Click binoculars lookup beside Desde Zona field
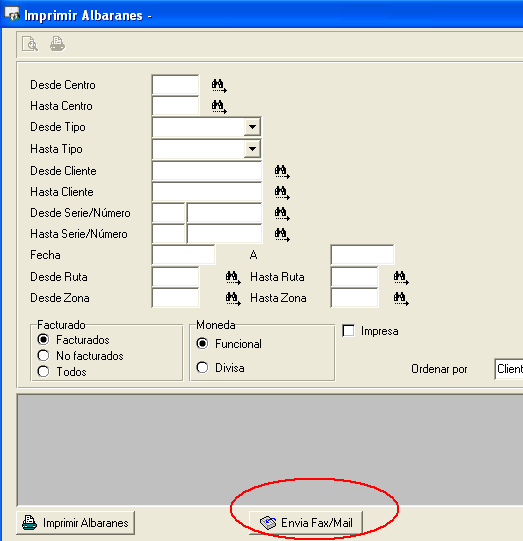 [233, 298]
